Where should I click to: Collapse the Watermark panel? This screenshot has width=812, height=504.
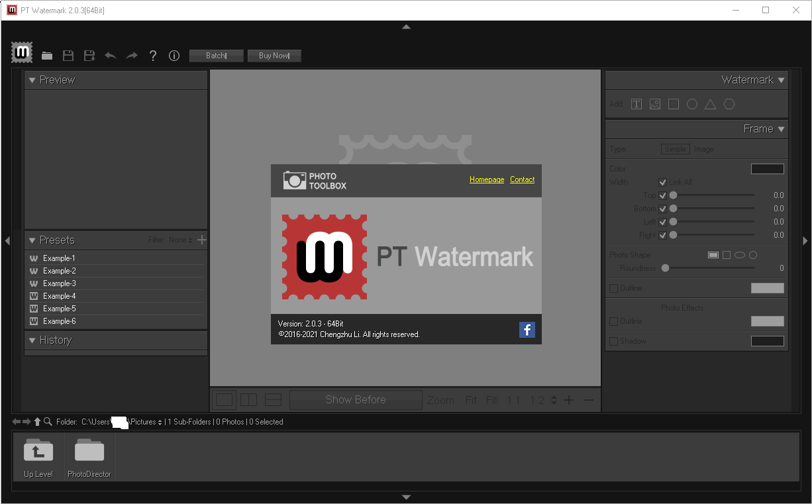point(782,80)
